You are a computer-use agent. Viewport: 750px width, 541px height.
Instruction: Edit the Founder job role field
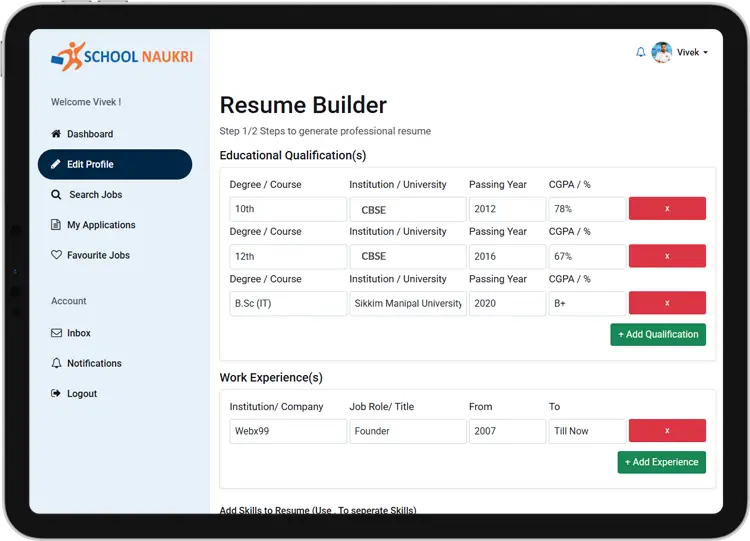[x=408, y=431]
